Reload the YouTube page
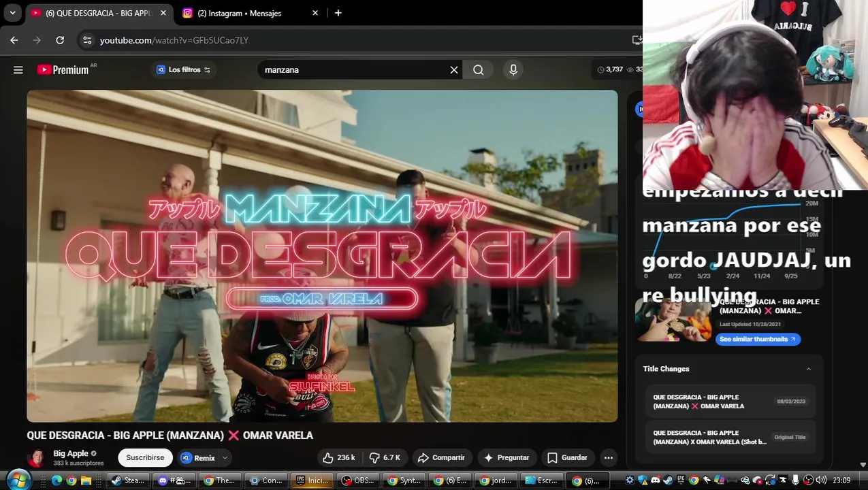Screen dimensions: 868x490 60,40
